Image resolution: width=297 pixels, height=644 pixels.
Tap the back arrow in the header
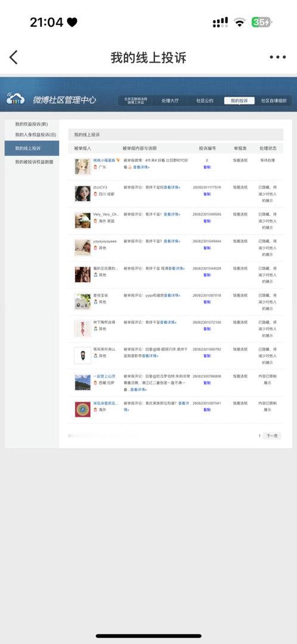point(14,57)
